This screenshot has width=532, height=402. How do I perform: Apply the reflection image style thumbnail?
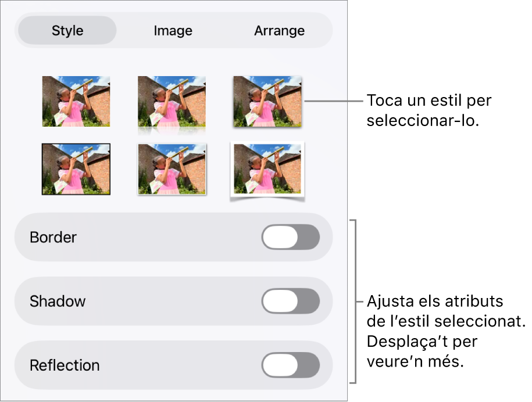[x=172, y=101]
